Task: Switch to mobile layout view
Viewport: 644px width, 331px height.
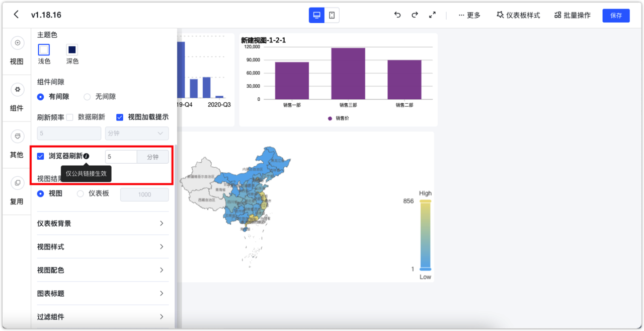Action: tap(332, 15)
